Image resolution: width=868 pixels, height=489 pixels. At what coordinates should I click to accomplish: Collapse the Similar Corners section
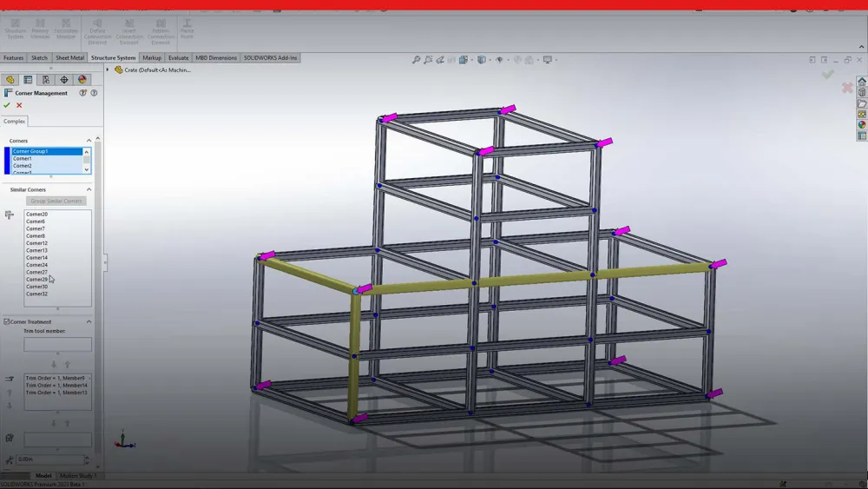pos(89,189)
